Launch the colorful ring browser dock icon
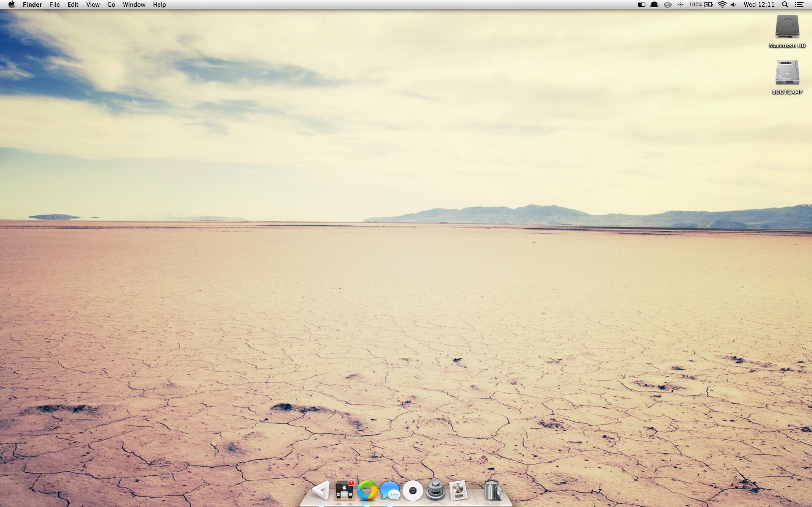Viewport: 812px width, 507px height. click(367, 491)
